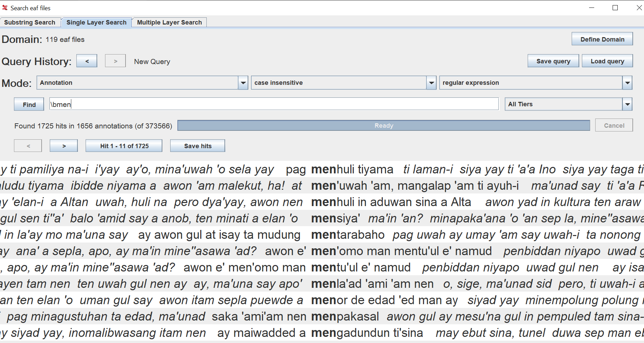Go to previous query in history
Viewport: 644px width, 343px height.
tap(87, 61)
